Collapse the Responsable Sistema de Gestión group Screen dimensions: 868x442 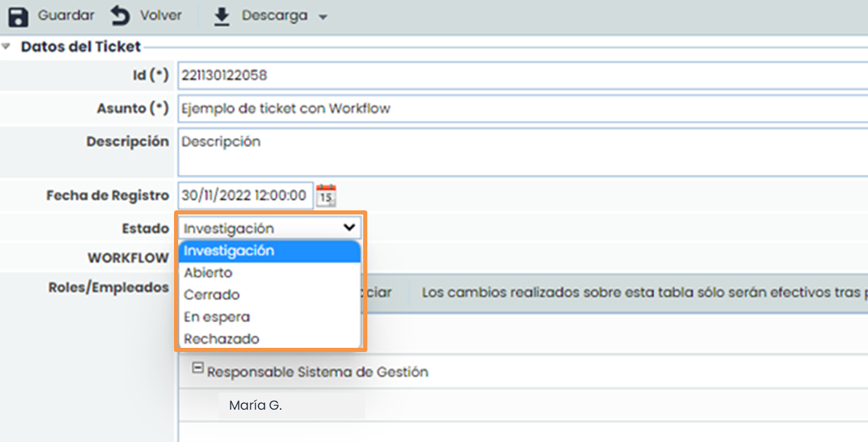coord(197,367)
